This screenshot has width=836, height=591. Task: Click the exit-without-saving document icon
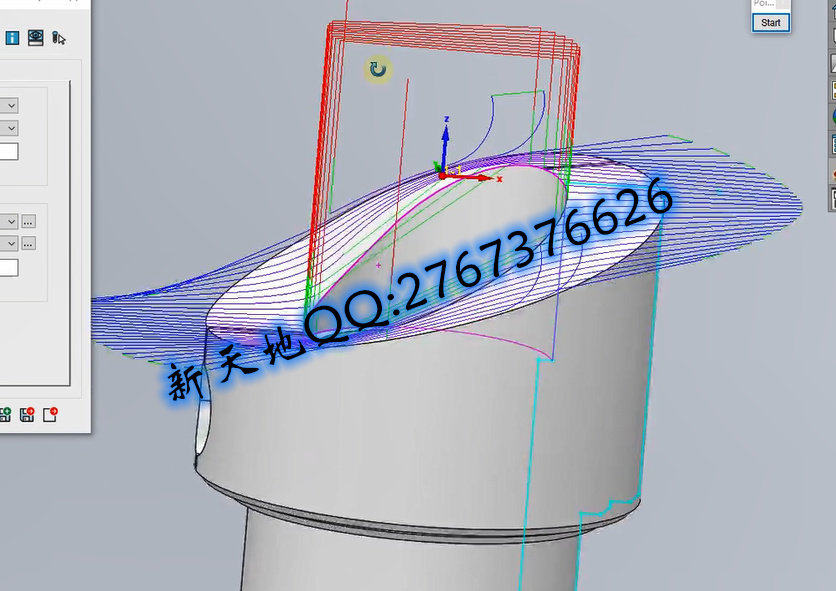click(x=49, y=415)
